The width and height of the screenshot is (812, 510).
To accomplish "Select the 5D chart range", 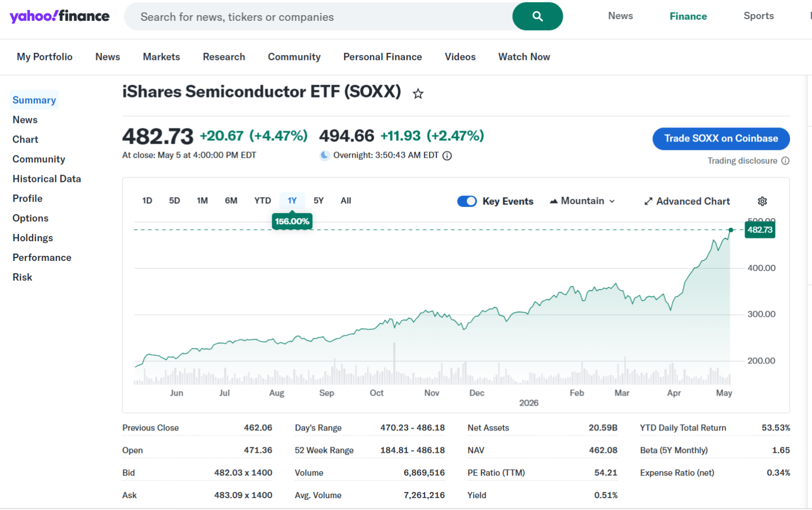I will pyautogui.click(x=175, y=201).
